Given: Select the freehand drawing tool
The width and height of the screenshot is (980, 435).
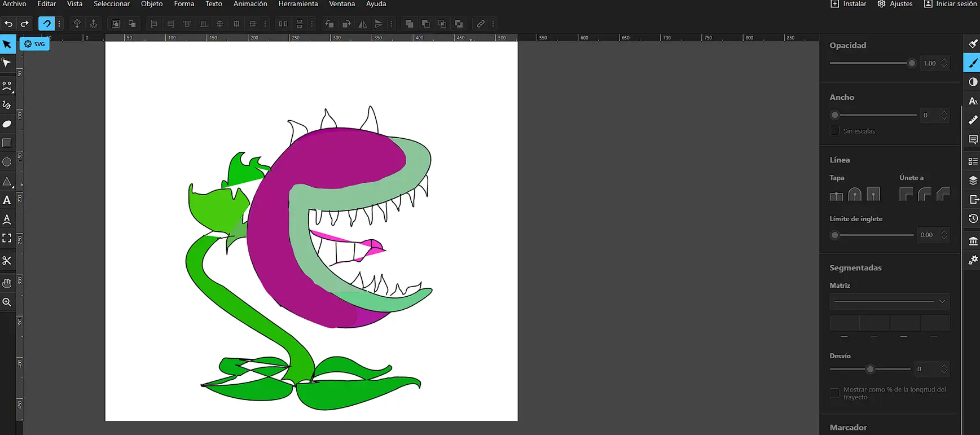Looking at the screenshot, I should point(7,105).
